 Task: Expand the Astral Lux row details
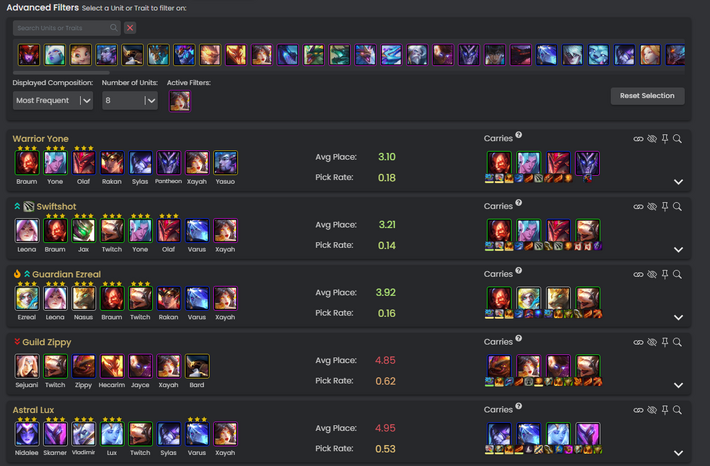(678, 453)
